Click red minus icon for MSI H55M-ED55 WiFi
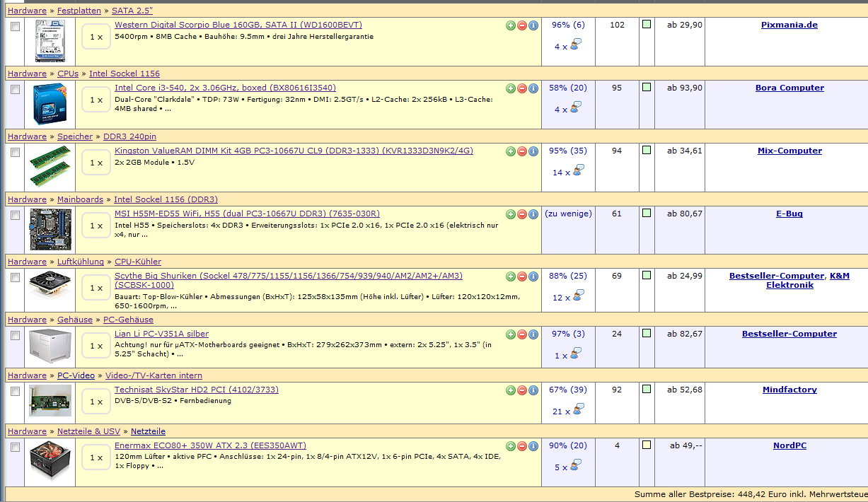This screenshot has width=868, height=502. pyautogui.click(x=522, y=214)
